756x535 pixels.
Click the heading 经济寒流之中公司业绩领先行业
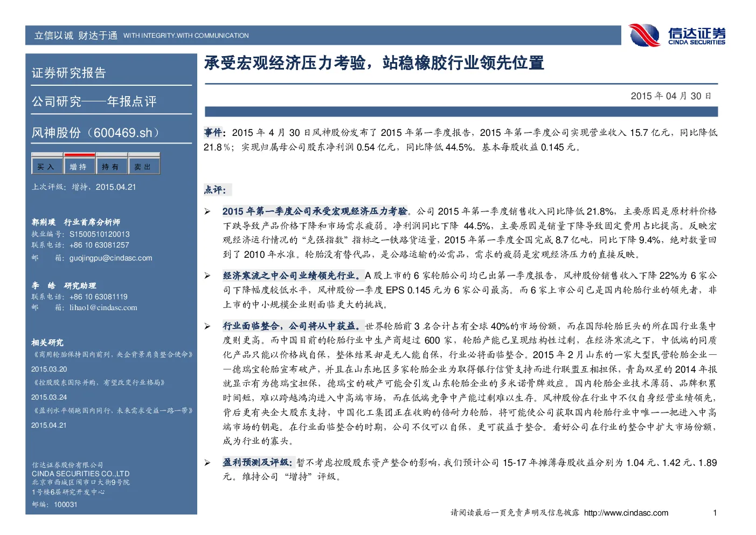[x=293, y=276]
